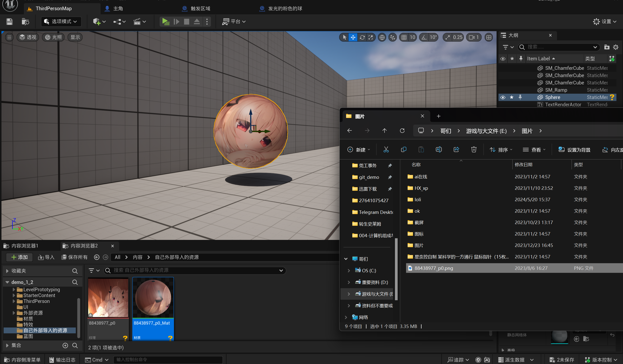Select the translate (move) gizmo tool
This screenshot has height=364, width=623.
353,37
